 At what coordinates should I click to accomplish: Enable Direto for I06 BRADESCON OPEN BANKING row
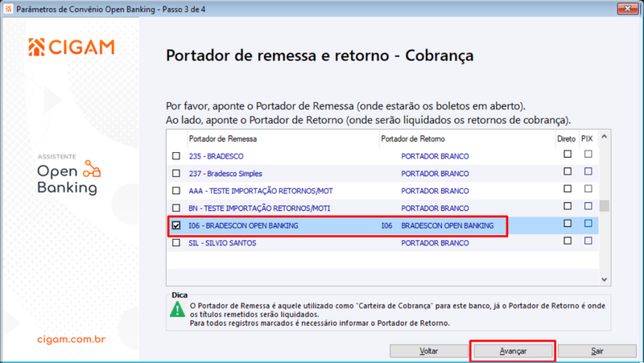point(568,224)
